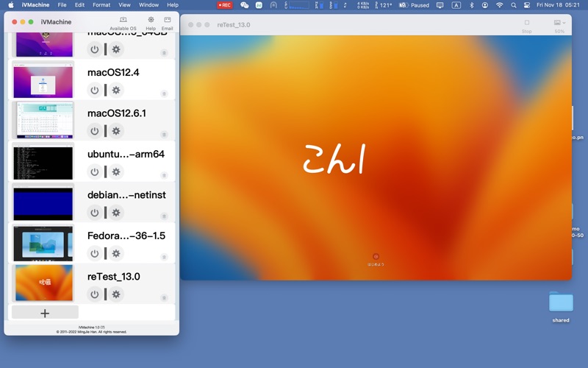Click the red REC recording indicator
This screenshot has height=368, width=588.
pos(225,5)
